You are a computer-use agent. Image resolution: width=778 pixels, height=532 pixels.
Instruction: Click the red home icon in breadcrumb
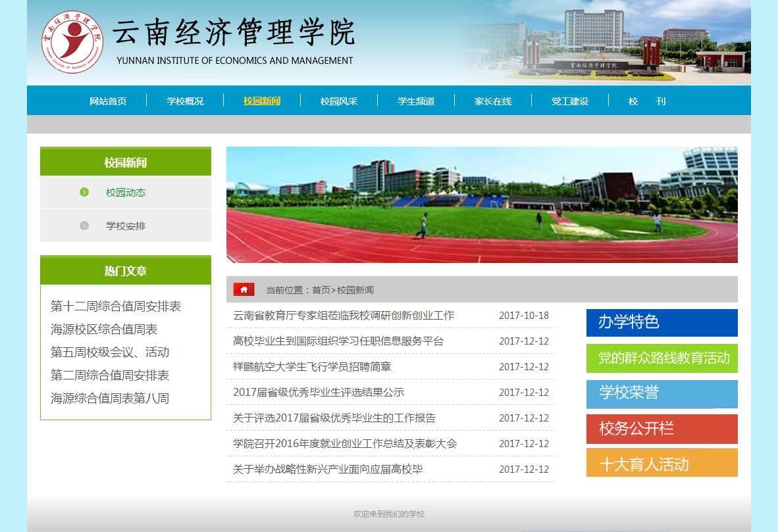click(x=244, y=289)
